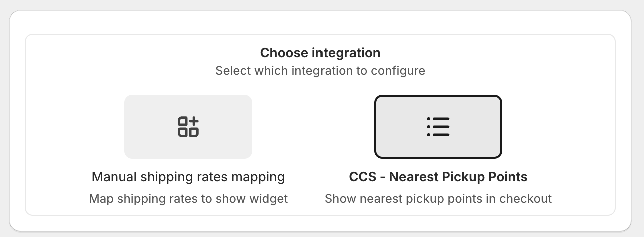Select the CCS - Nearest Pickup Points tile
The image size is (644, 237).
[x=438, y=127]
